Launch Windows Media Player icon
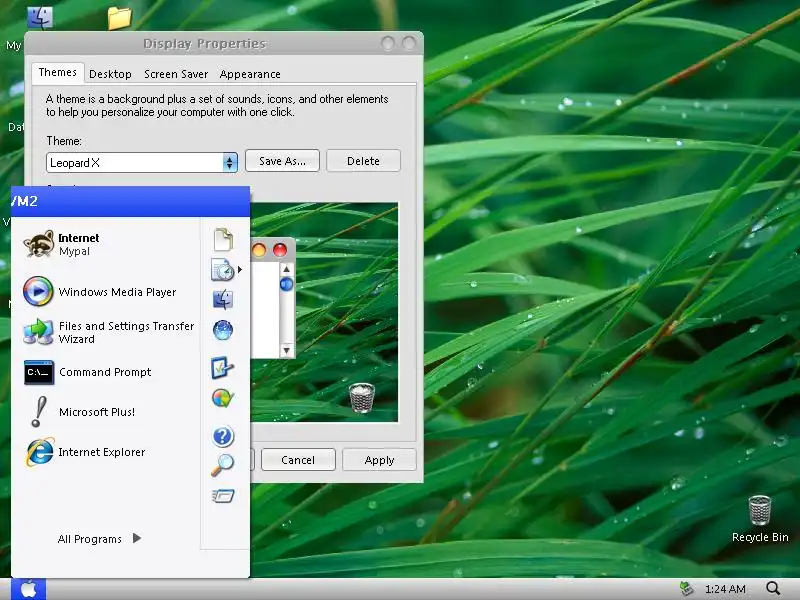 click(38, 291)
